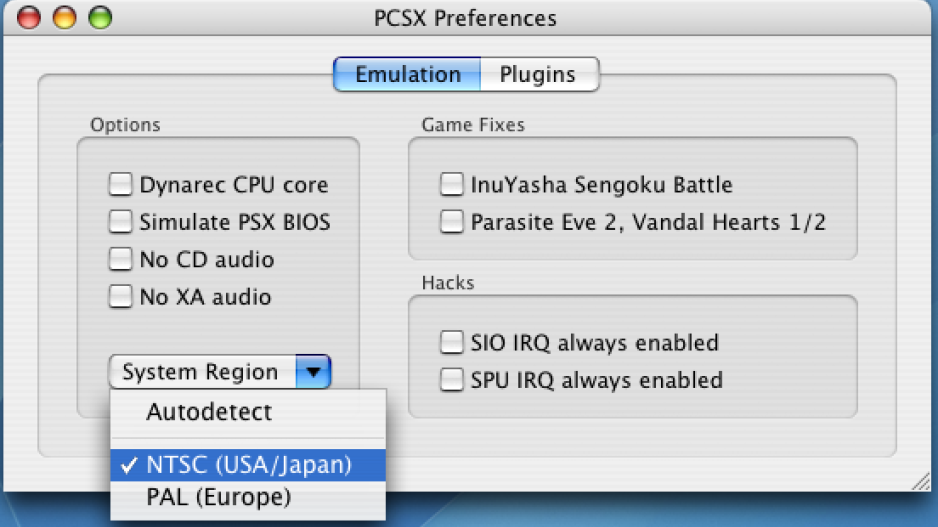Select Autodetect from the region menu

(x=248, y=412)
